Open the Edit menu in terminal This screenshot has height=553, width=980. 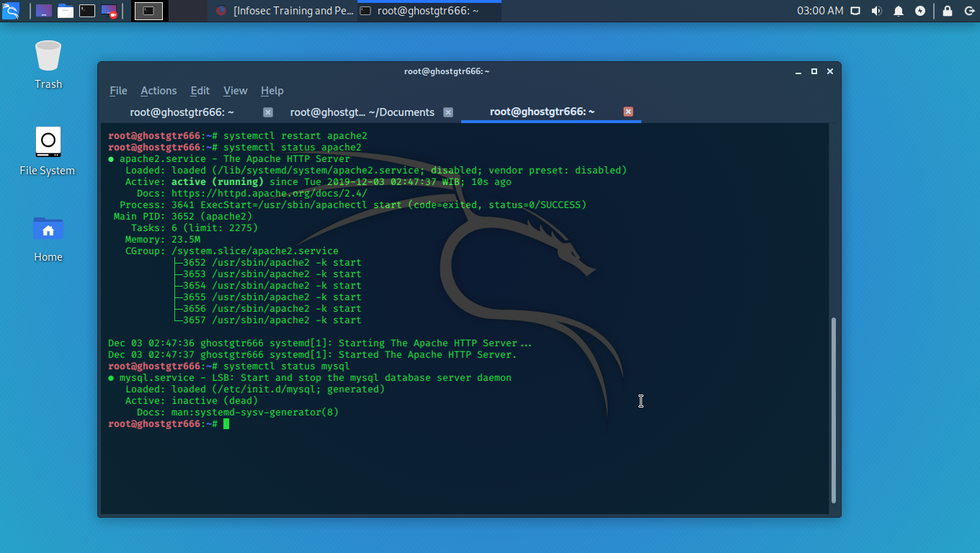tap(200, 91)
